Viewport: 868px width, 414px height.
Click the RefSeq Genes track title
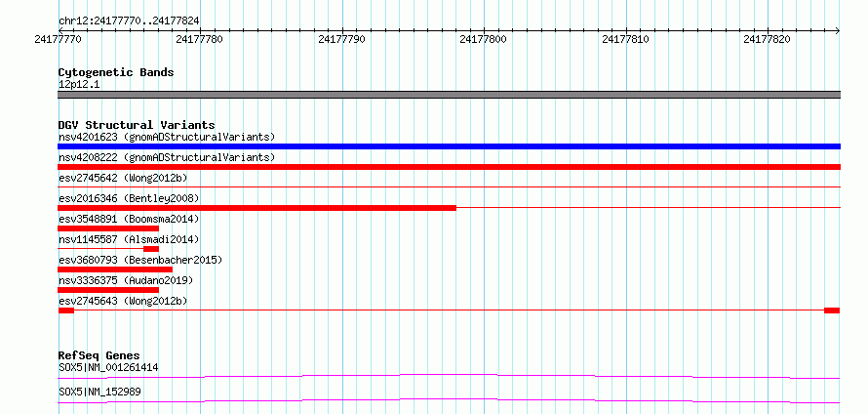click(x=99, y=355)
